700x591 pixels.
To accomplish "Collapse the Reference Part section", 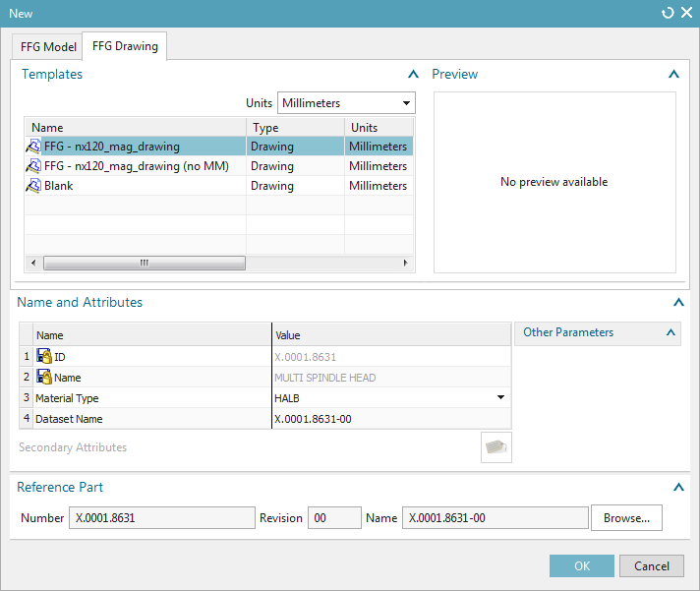I will click(677, 487).
